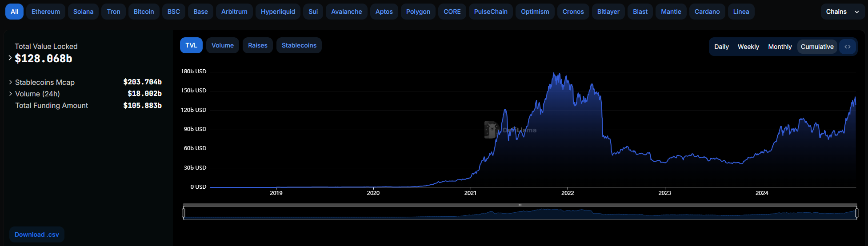Click the $203.704b stablecoins value
Viewport: 868px width, 246px height.
(x=142, y=82)
